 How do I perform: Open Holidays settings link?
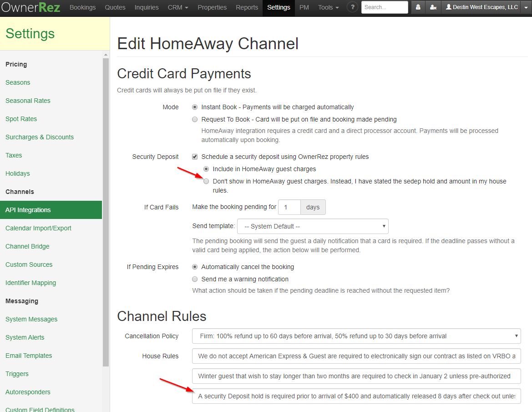(18, 174)
